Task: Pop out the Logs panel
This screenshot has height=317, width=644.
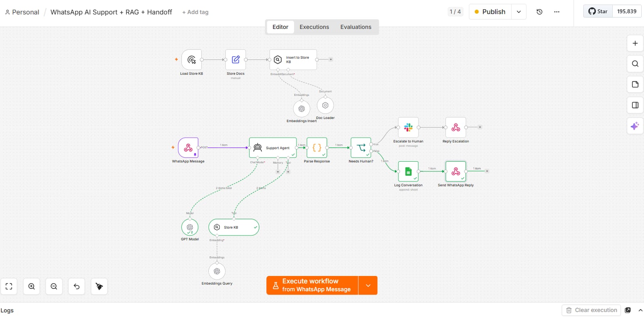Action: tap(627, 310)
